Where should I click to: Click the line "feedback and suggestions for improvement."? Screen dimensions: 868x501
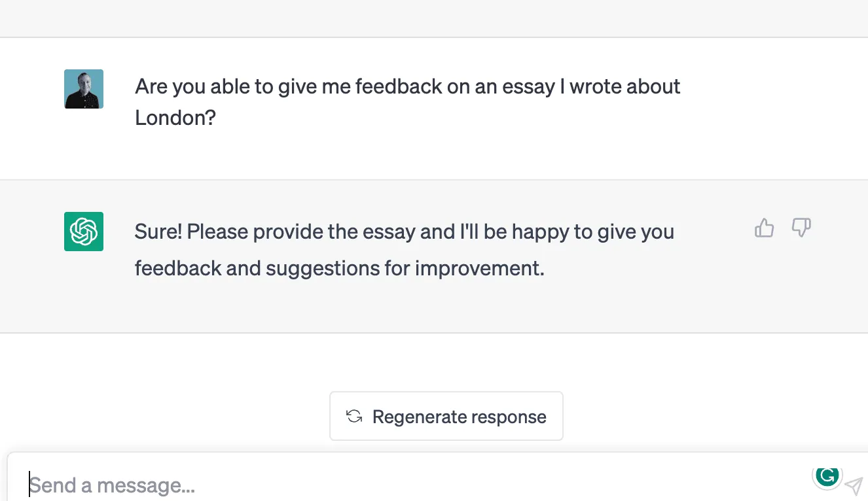(339, 268)
